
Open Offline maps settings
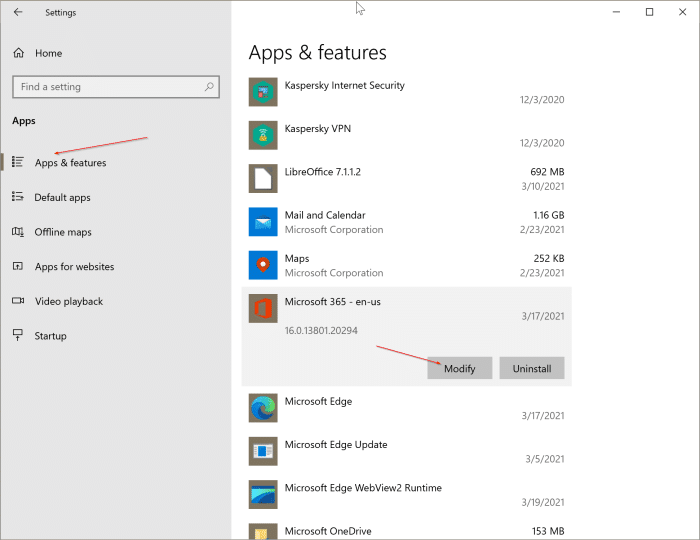pyautogui.click(x=62, y=232)
